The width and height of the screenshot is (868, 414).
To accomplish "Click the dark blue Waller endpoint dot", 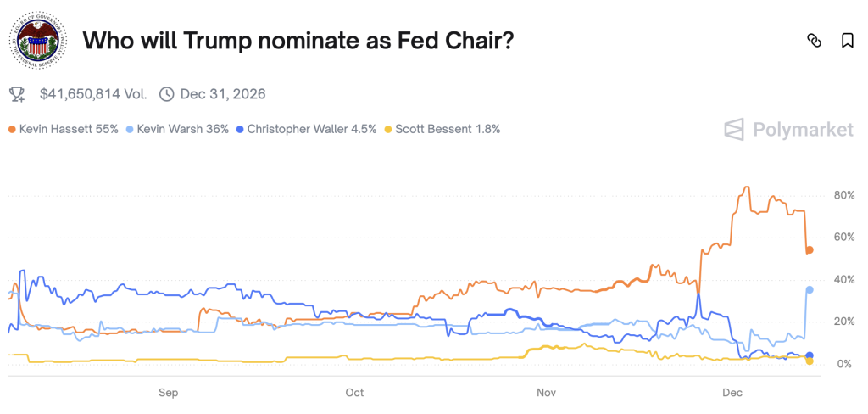I will tap(810, 355).
